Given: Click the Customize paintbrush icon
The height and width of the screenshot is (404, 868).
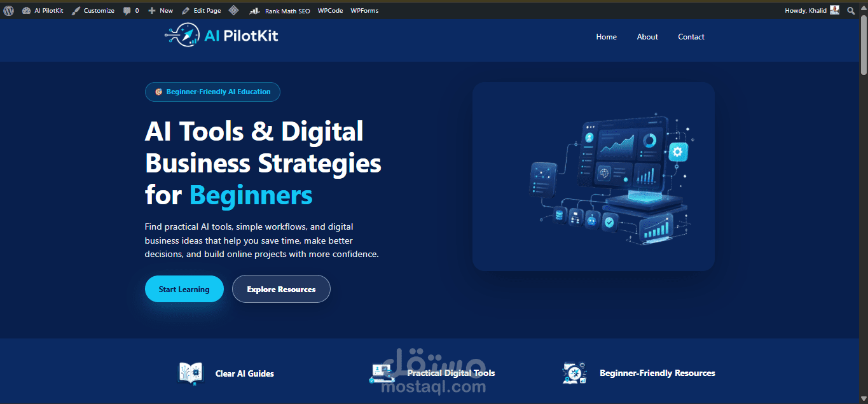Looking at the screenshot, I should click(x=76, y=10).
